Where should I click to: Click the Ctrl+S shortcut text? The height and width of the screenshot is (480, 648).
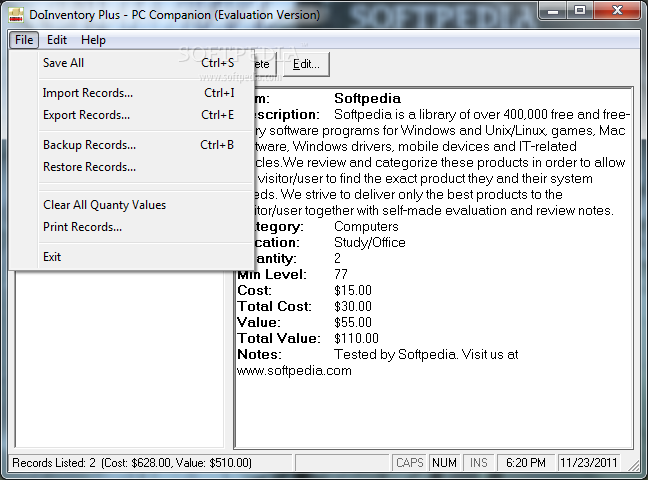pos(218,63)
